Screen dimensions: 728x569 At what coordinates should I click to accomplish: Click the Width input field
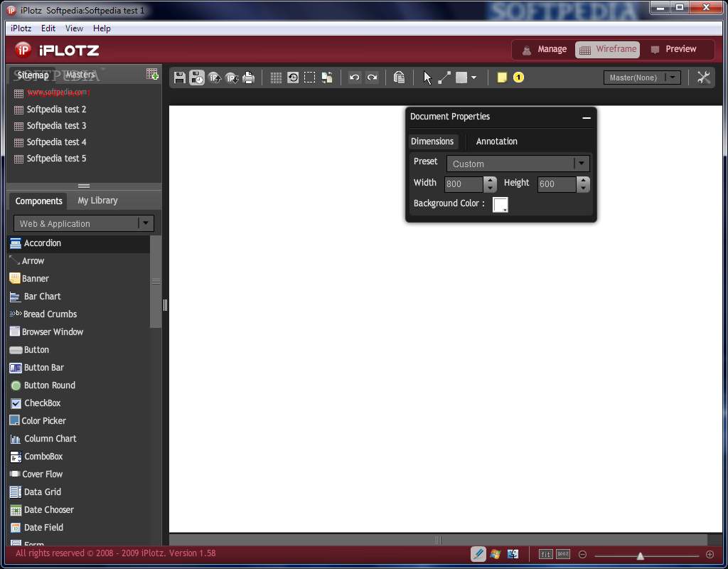[464, 184]
